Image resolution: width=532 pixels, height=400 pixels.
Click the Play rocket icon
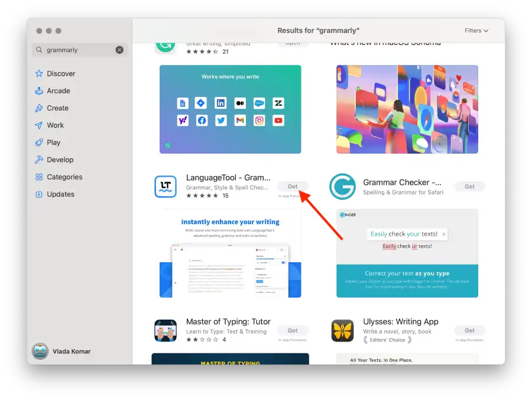tap(39, 142)
